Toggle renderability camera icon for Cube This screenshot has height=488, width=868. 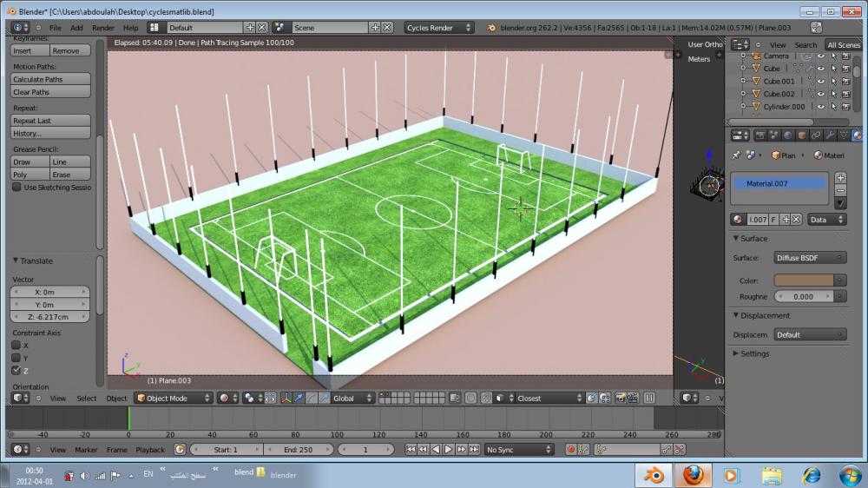tap(845, 68)
